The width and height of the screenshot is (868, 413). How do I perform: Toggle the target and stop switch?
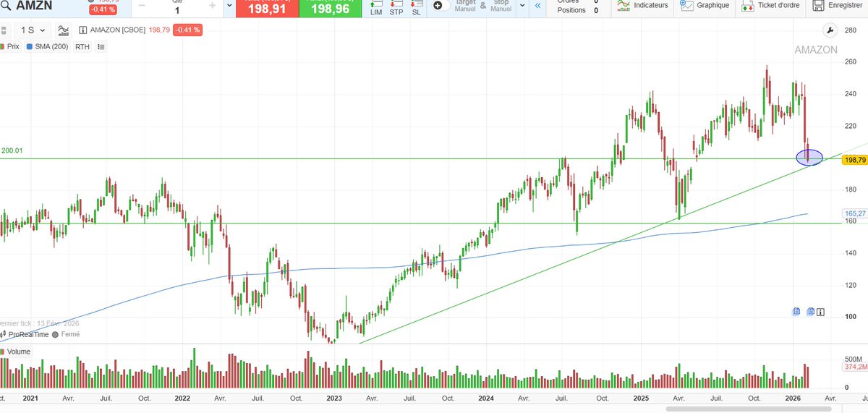[441, 6]
